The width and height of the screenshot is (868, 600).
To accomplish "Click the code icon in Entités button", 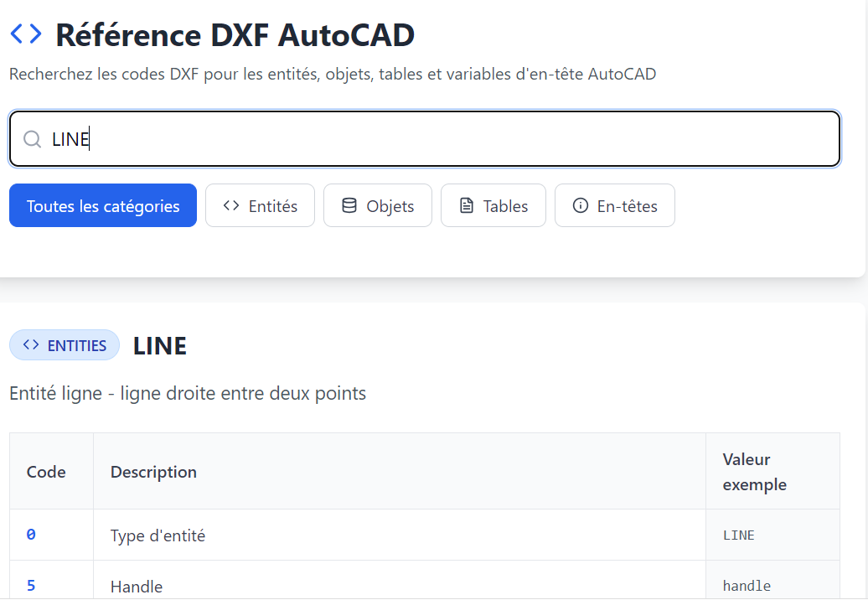I will [x=231, y=205].
